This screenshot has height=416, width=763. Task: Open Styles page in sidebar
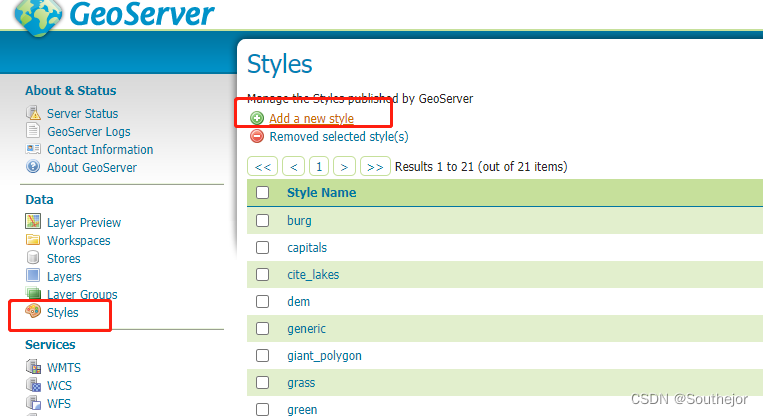point(62,312)
